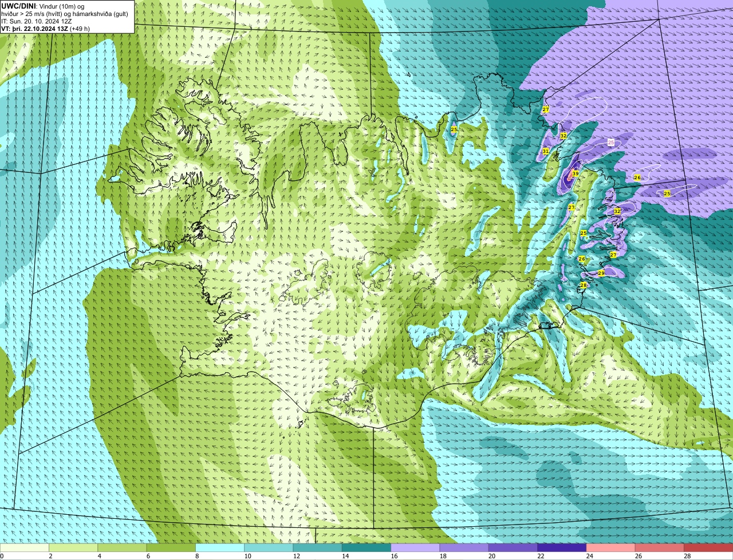Screen dimensions: 733x560
Task: Click the 16–18 m/s light purple swatch
Action: (x=415, y=548)
